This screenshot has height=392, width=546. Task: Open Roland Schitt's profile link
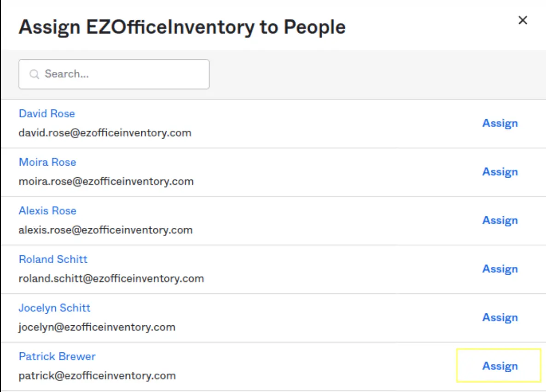[x=53, y=259]
